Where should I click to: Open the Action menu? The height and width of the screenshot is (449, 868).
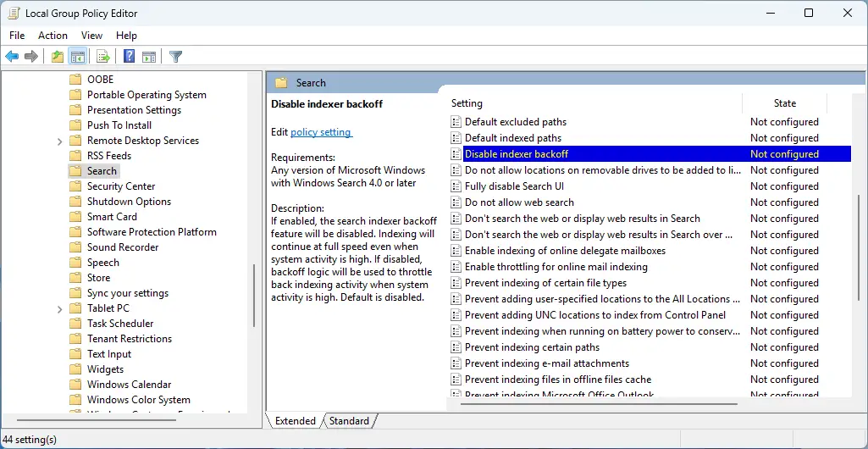[53, 36]
